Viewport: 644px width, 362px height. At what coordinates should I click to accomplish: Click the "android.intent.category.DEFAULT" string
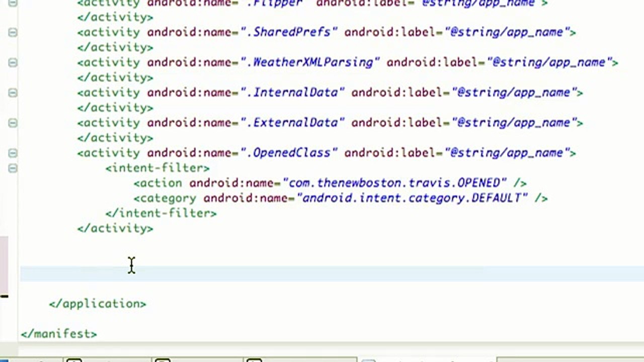[x=413, y=198]
